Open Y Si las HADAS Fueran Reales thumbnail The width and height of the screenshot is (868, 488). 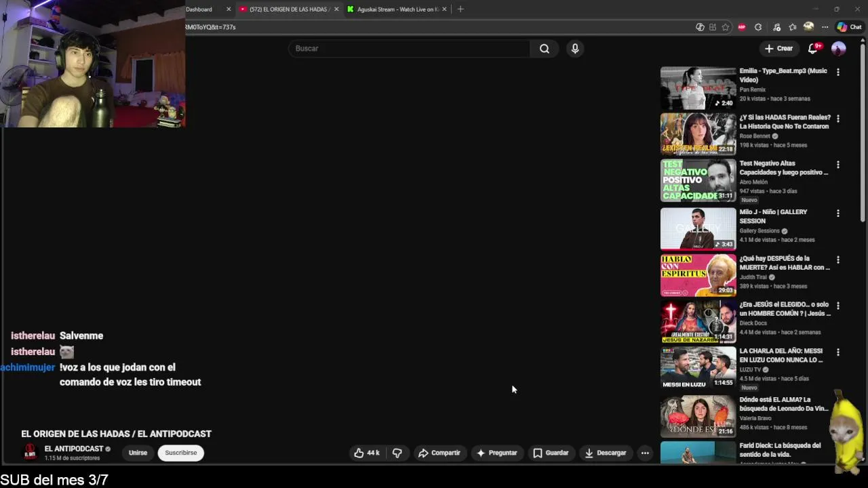click(698, 134)
